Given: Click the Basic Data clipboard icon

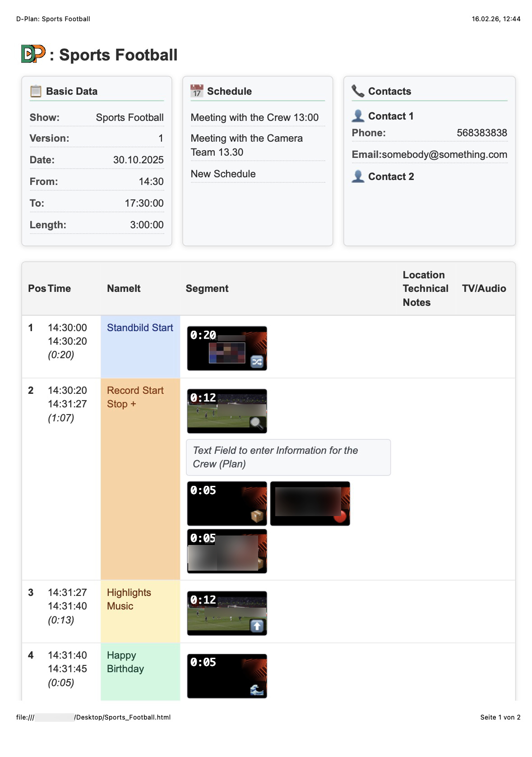Looking at the screenshot, I should click(x=36, y=91).
